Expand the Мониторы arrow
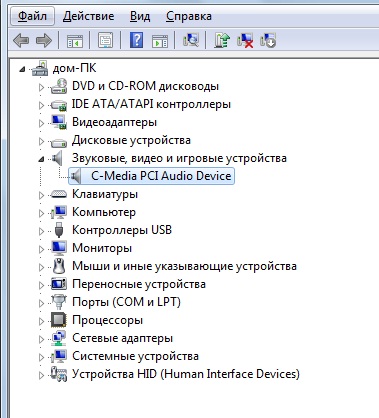This screenshot has width=379, height=418. (41, 249)
